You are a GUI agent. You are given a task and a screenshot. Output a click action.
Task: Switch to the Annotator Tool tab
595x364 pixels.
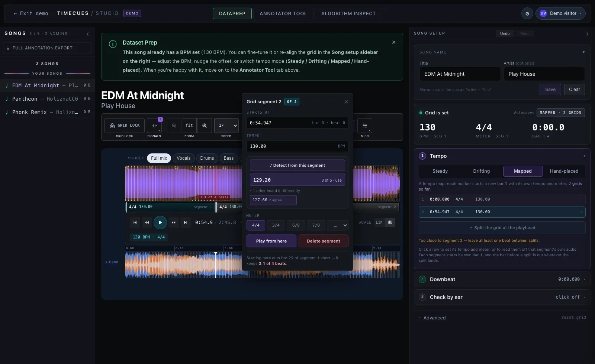283,13
